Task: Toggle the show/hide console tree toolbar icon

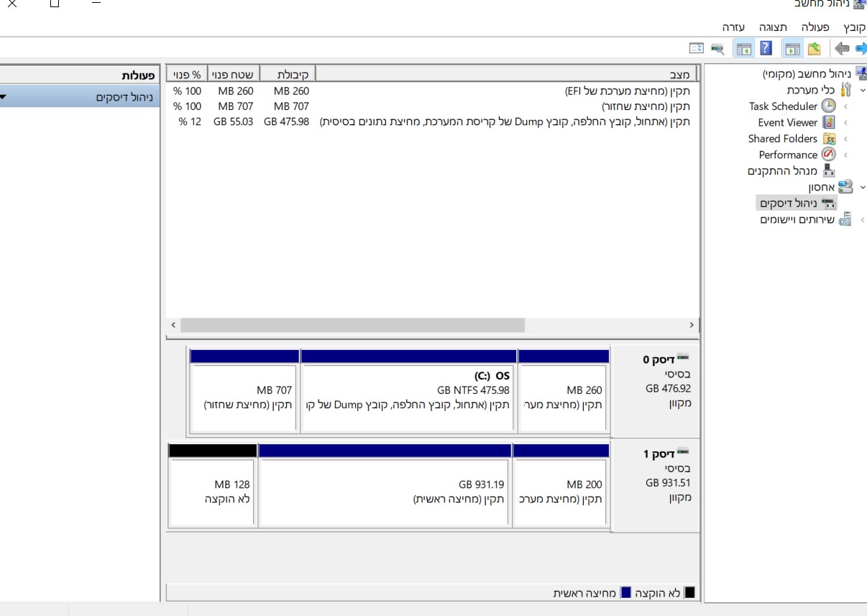Action: pos(792,49)
